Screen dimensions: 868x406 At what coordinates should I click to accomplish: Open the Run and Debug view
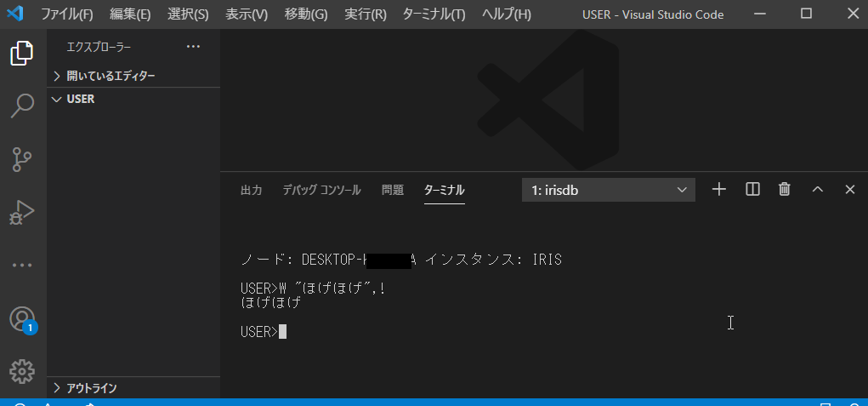[22, 212]
